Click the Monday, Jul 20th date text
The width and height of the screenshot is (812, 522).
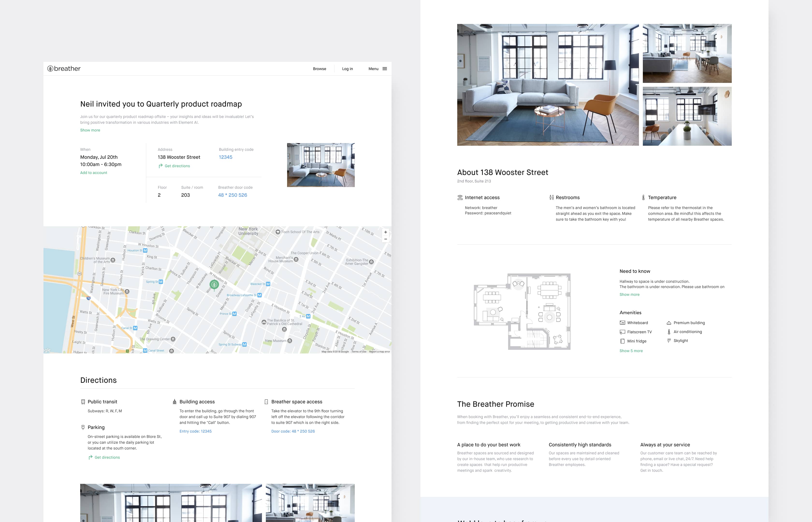click(x=99, y=157)
